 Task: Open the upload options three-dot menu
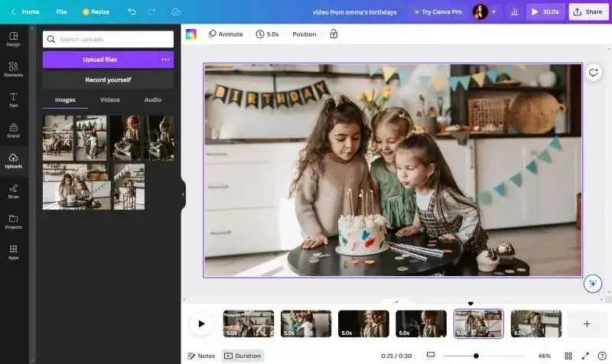(x=164, y=59)
